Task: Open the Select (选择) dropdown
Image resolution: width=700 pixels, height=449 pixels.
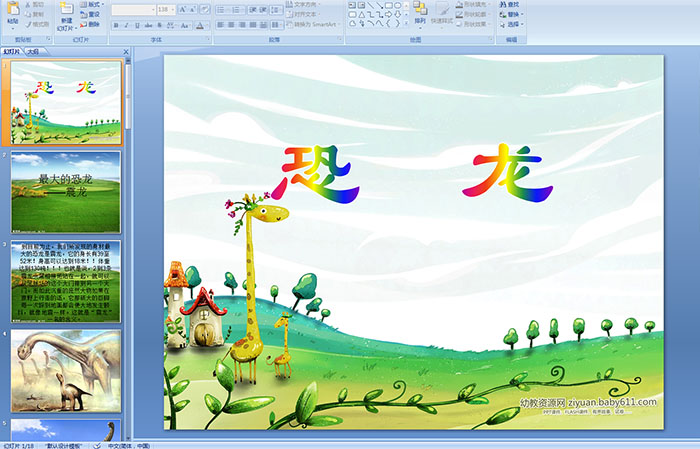Action: 513,25
